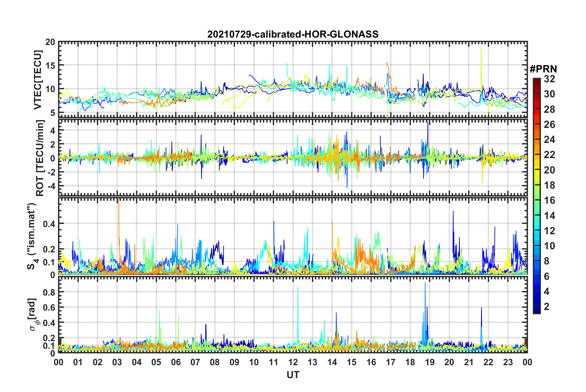586x392 pixels.
Task: Select the S4 y-axis label
Action: [32, 236]
